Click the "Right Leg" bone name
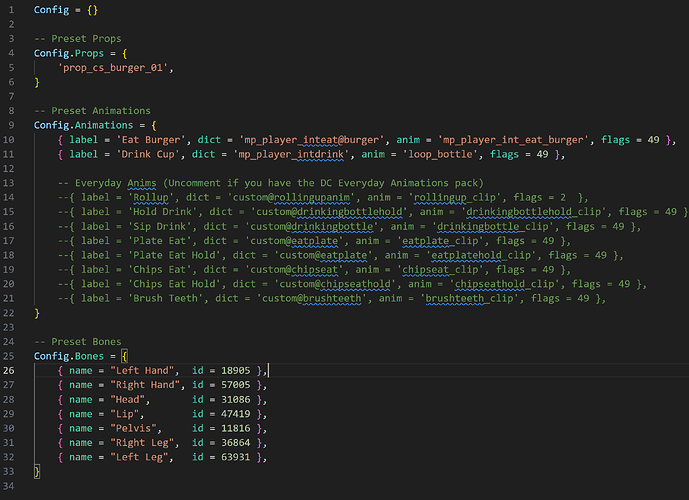Viewport: 689px width, 500px height. click(x=142, y=442)
